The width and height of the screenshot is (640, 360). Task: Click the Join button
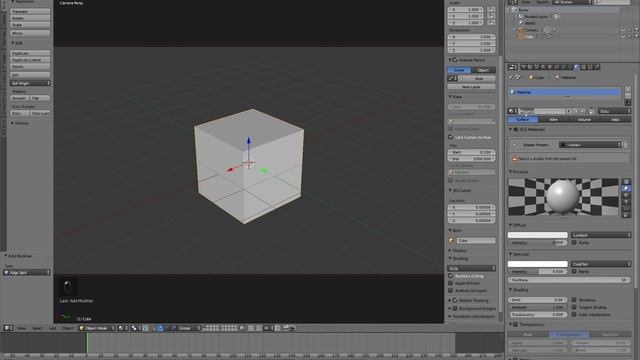(x=30, y=75)
